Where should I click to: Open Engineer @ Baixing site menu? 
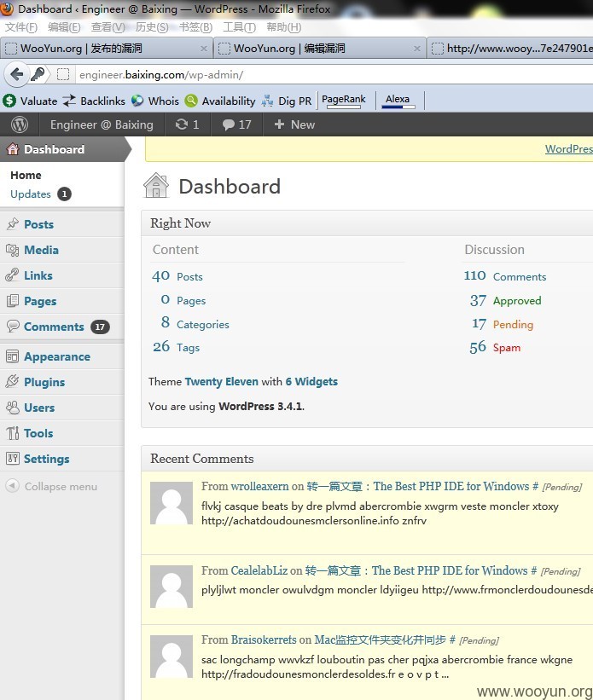(x=102, y=124)
